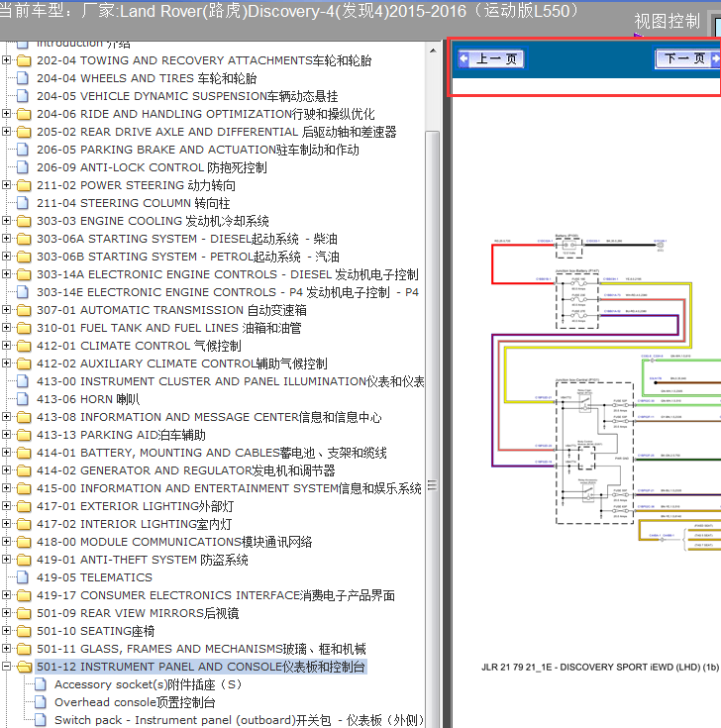Expand 307-01 Automatic Transmission node
The height and width of the screenshot is (728, 721).
(7, 310)
